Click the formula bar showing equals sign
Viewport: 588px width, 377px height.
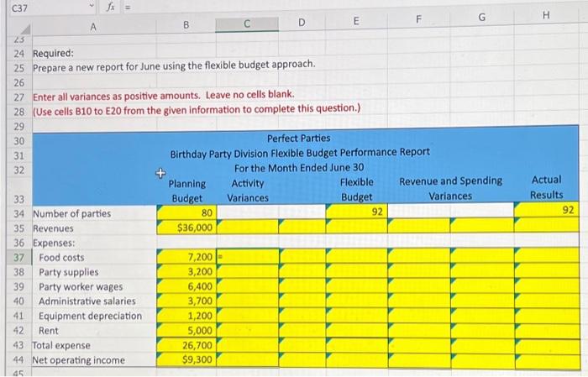click(x=353, y=7)
